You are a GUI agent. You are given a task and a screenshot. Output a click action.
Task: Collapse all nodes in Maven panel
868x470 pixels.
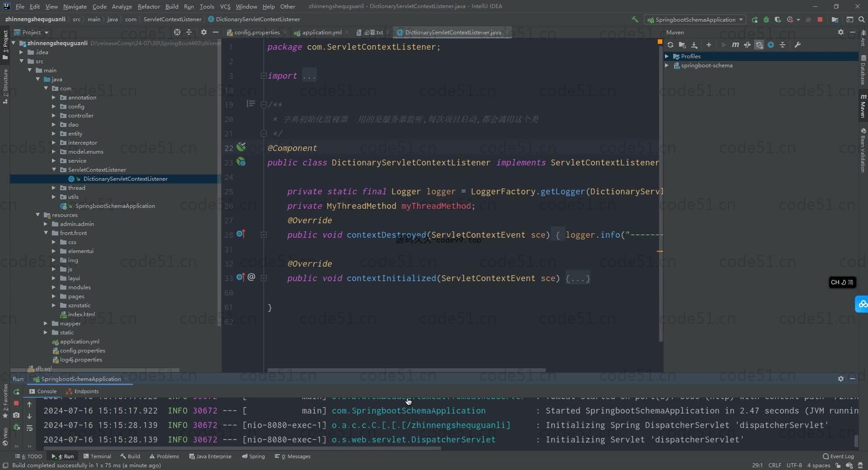click(783, 45)
